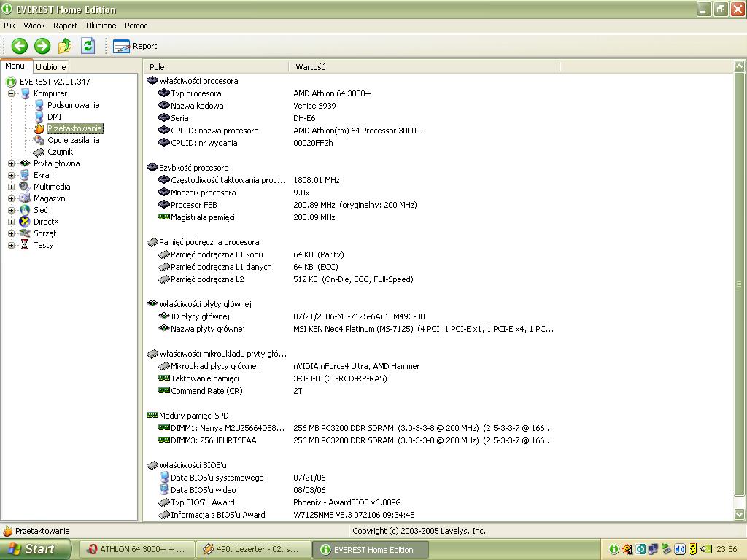Click the Sprzęt devices icon

(x=25, y=233)
